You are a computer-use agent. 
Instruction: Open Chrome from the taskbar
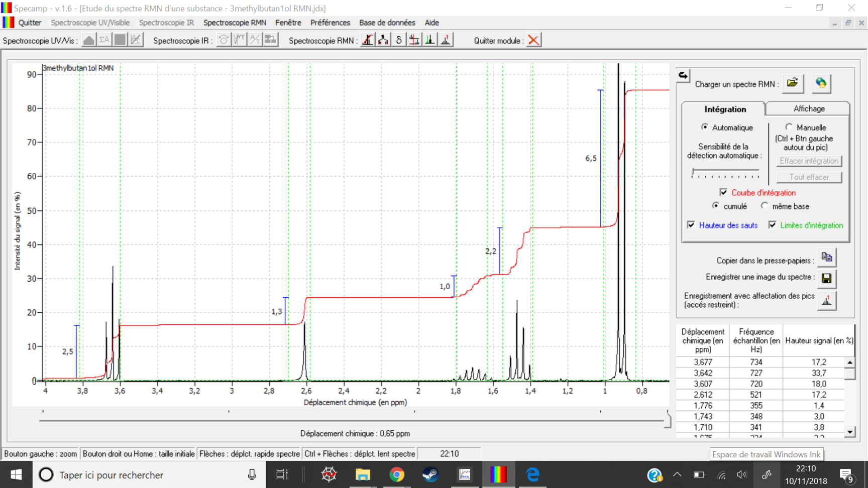(x=397, y=474)
